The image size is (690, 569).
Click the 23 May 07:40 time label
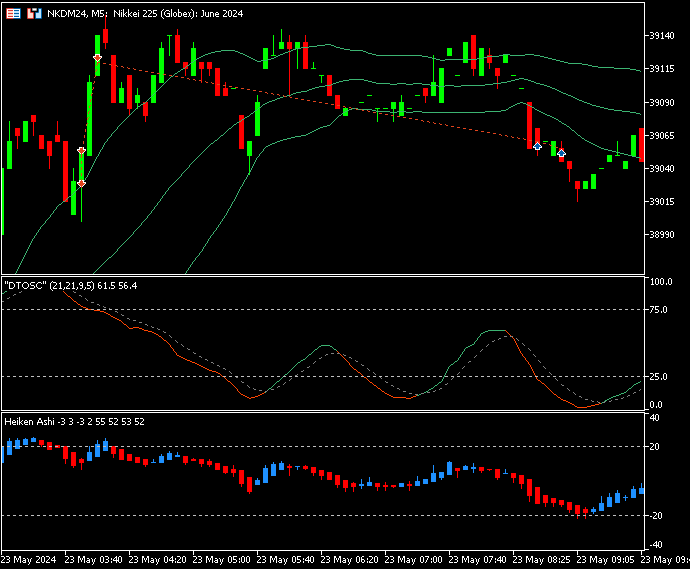(x=477, y=560)
